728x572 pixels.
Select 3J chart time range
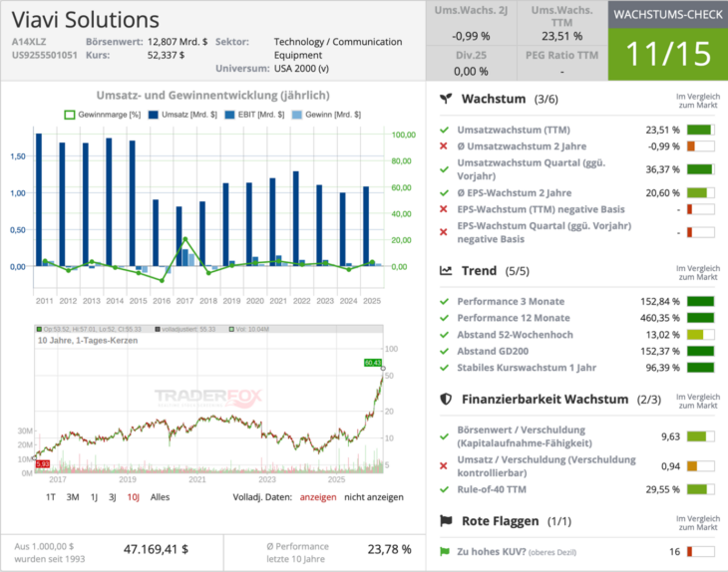pos(113,497)
